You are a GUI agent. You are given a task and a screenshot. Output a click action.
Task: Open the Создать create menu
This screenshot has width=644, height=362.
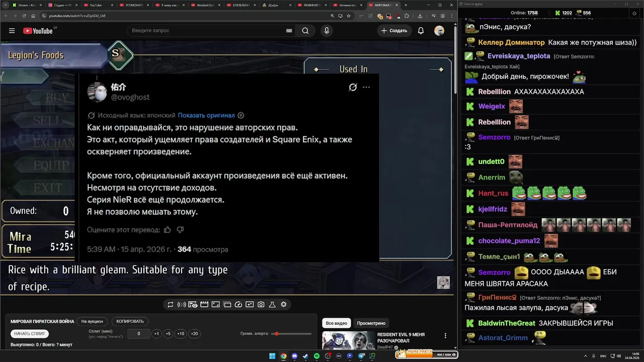pos(393,31)
